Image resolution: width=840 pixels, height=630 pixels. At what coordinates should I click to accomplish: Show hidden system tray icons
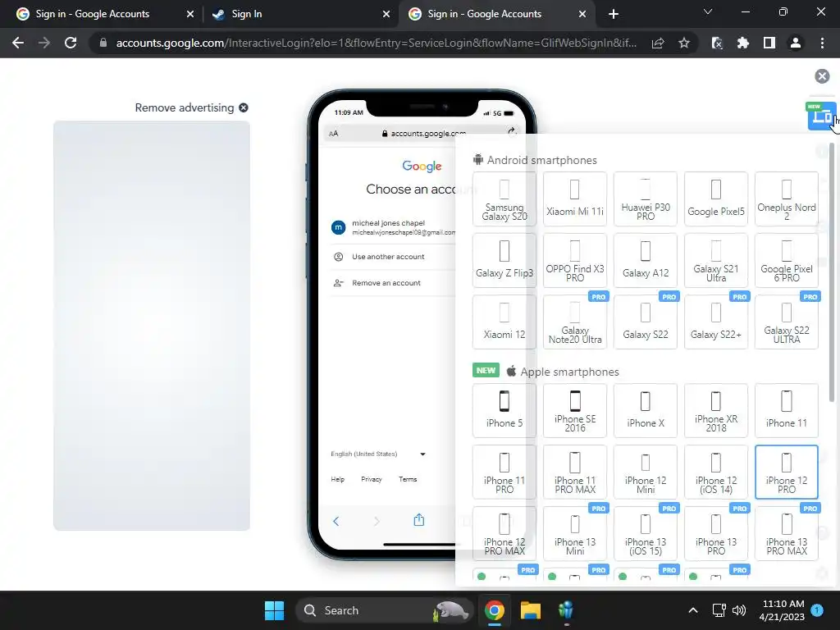point(692,610)
